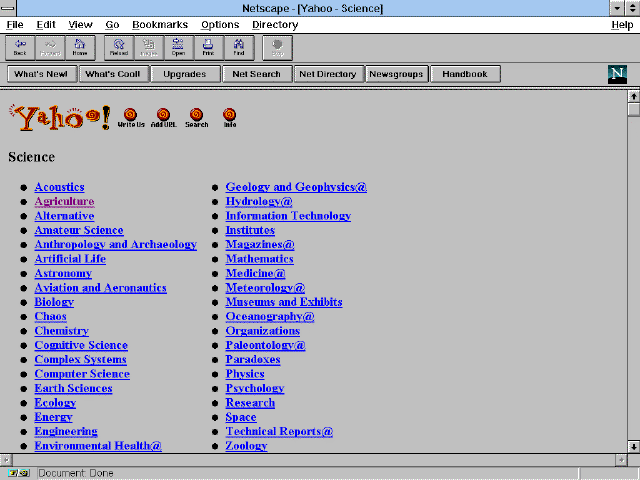Follow the Biology link

tap(54, 302)
